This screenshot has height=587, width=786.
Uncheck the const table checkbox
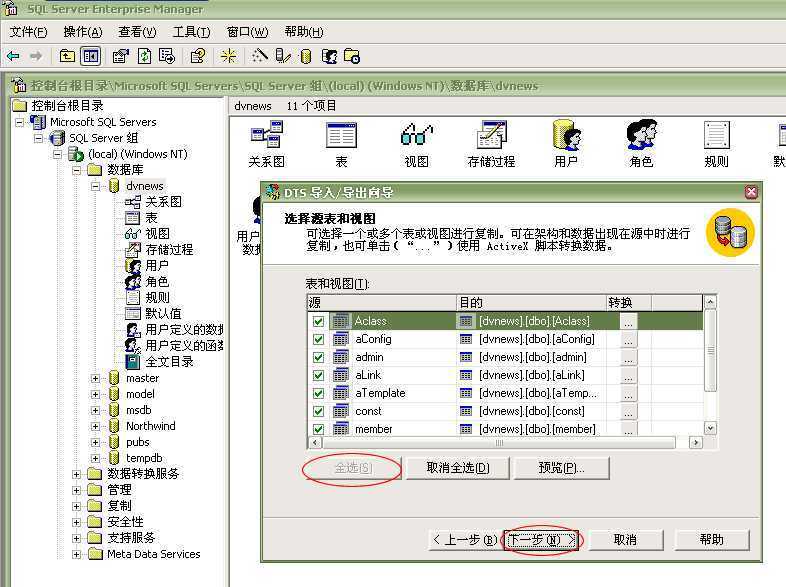click(318, 412)
